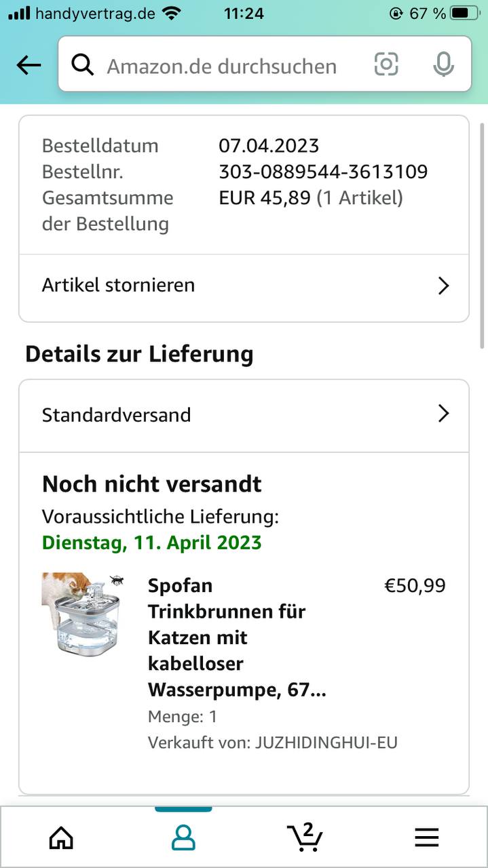This screenshot has width=488, height=868.
Task: Tap the delivery date Dienstag, 11. April 2023
Action: pyautogui.click(x=152, y=542)
